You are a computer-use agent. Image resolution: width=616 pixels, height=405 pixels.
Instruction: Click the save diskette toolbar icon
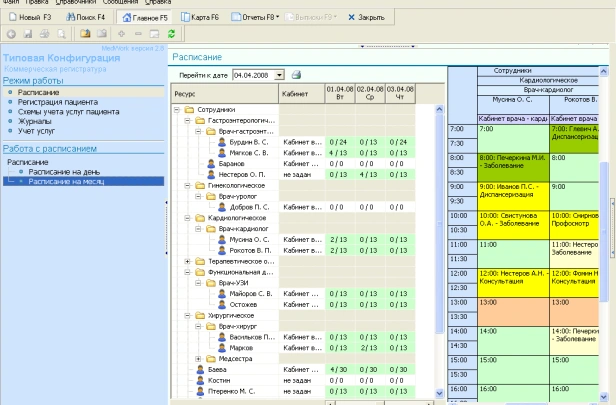coord(28,34)
